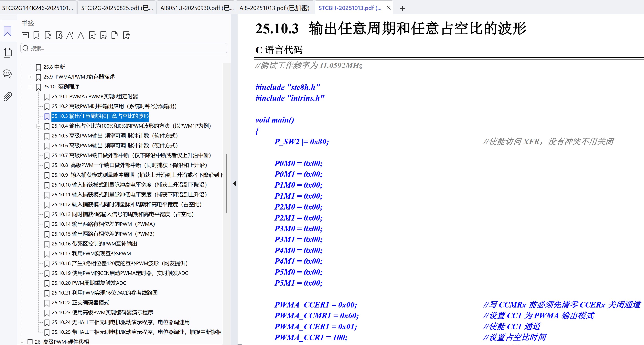Increase bookmark font size
This screenshot has width=644, height=345.
pos(70,35)
